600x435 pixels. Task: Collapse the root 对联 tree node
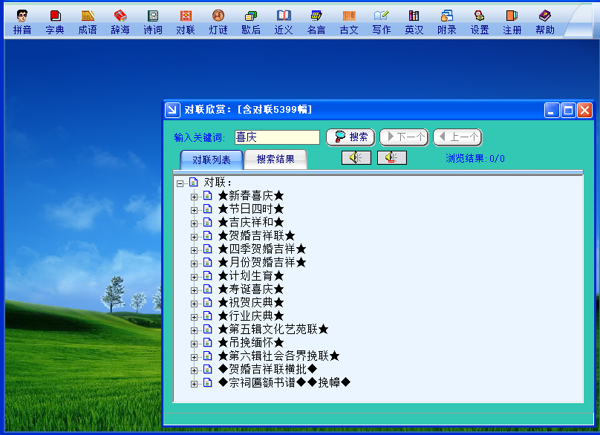click(x=180, y=183)
